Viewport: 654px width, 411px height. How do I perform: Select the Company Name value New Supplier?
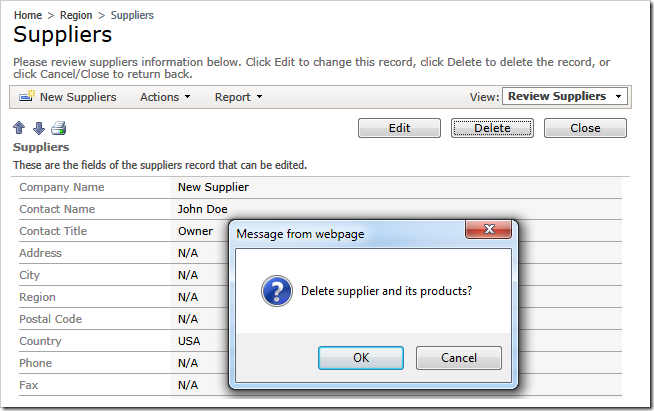[213, 187]
